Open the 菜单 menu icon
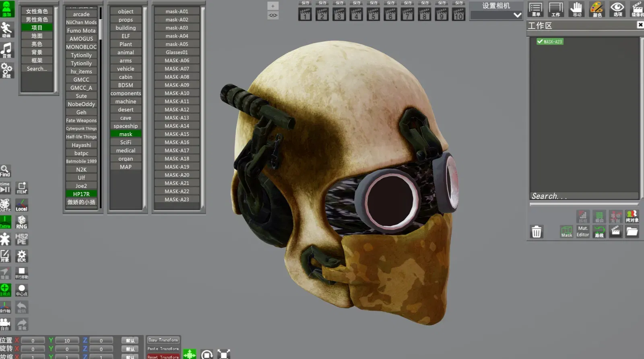This screenshot has height=359, width=644. [536, 9]
